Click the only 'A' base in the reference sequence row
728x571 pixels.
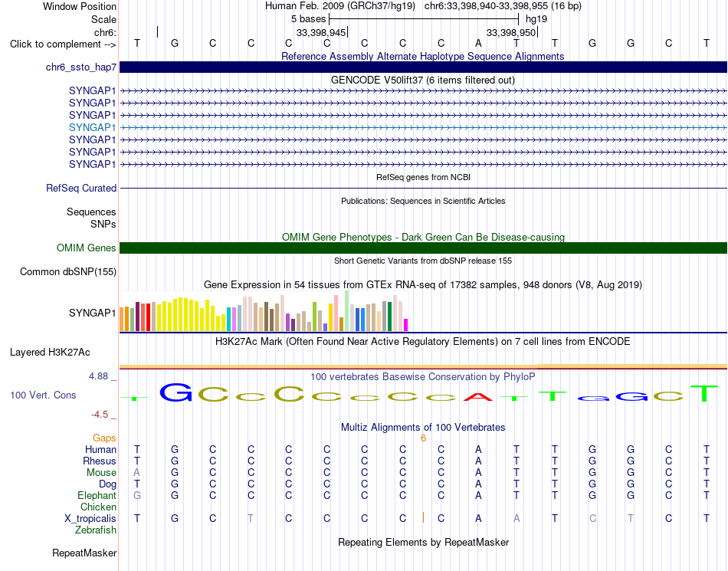click(x=478, y=43)
